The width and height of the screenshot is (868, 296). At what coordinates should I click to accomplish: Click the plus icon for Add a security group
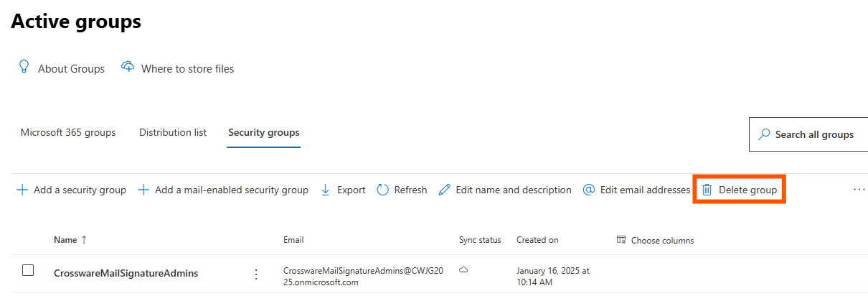(22, 190)
